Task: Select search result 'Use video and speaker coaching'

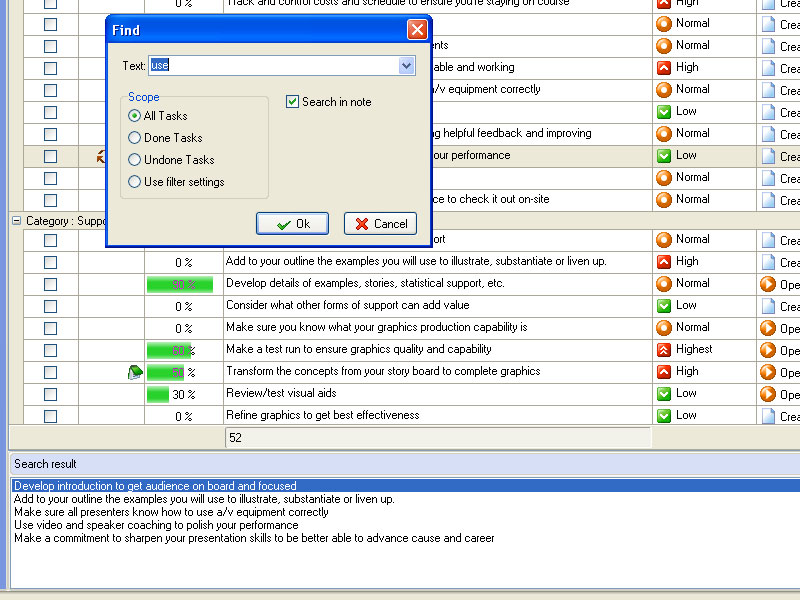Action: (156, 525)
